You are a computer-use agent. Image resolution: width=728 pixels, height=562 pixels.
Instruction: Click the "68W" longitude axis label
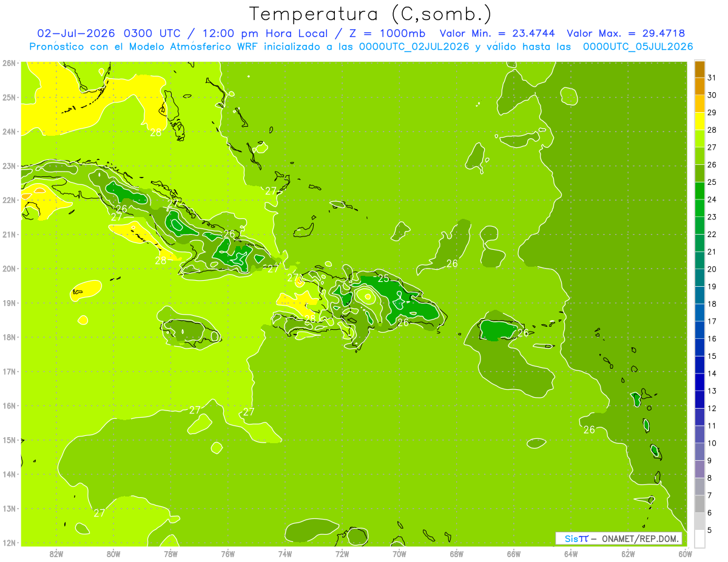click(457, 554)
